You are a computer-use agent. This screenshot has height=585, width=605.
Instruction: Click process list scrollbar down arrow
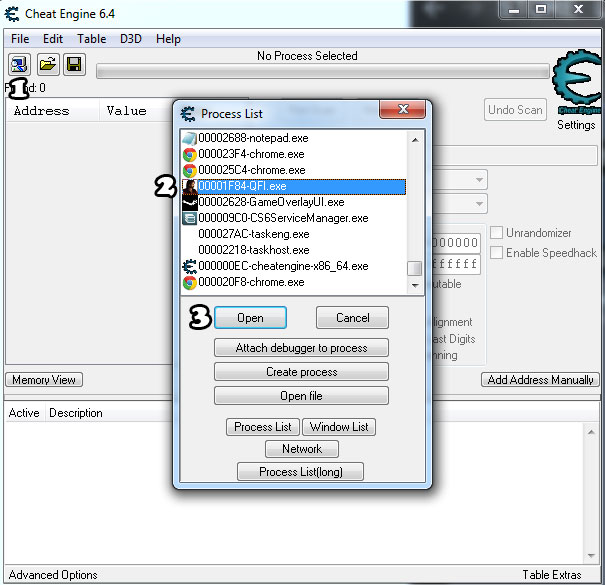point(415,286)
